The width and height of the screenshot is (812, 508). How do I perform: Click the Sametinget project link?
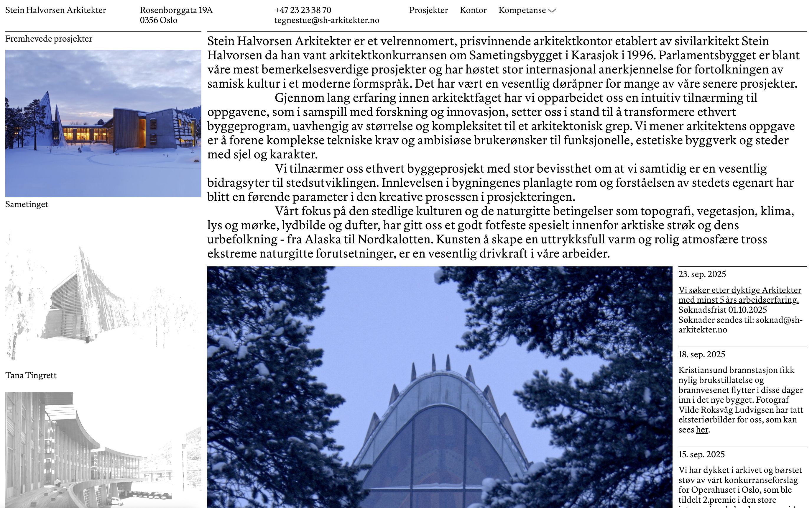[27, 204]
